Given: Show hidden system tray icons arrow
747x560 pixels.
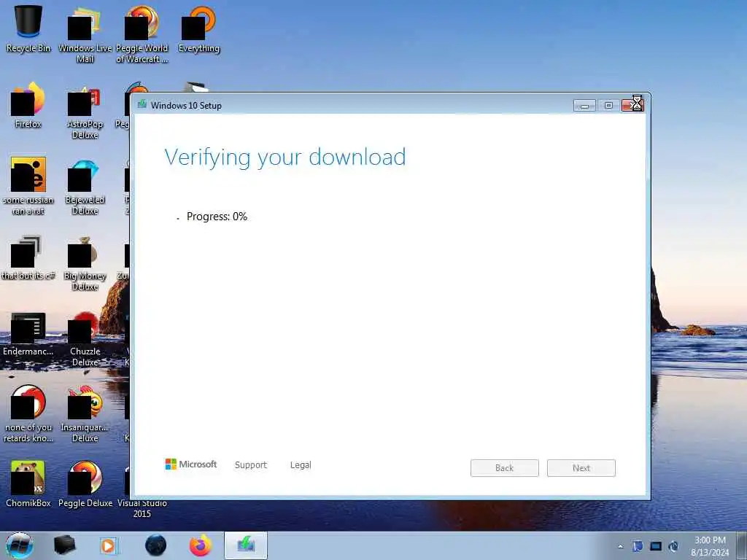Looking at the screenshot, I should (620, 547).
